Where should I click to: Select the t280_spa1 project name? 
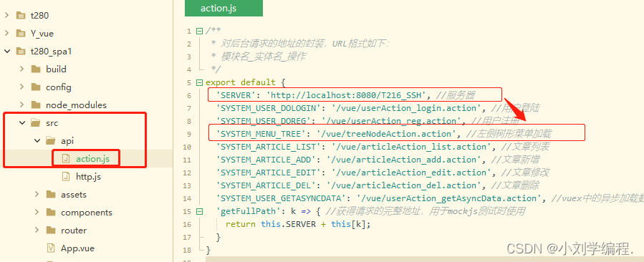[x=52, y=52]
